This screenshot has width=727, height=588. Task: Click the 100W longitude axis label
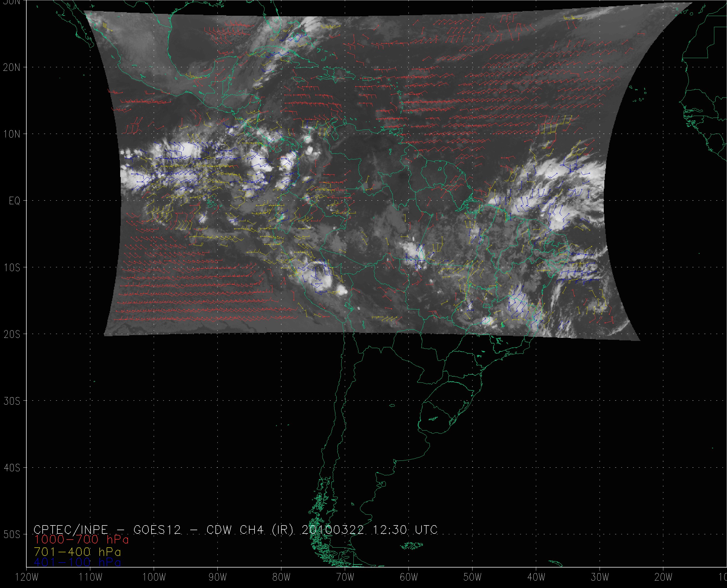[x=154, y=577]
